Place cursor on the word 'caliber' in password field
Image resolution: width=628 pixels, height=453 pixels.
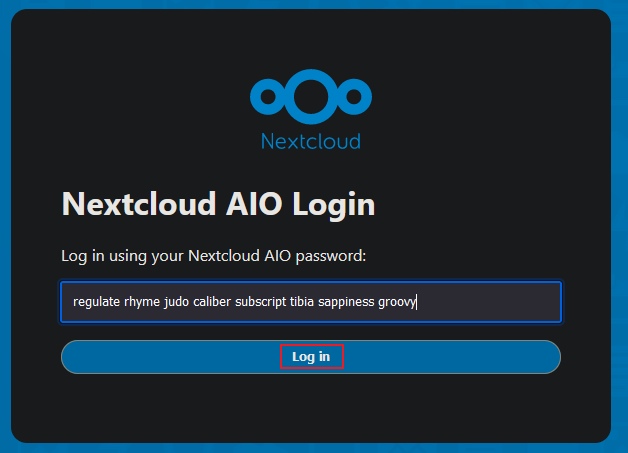(x=212, y=302)
